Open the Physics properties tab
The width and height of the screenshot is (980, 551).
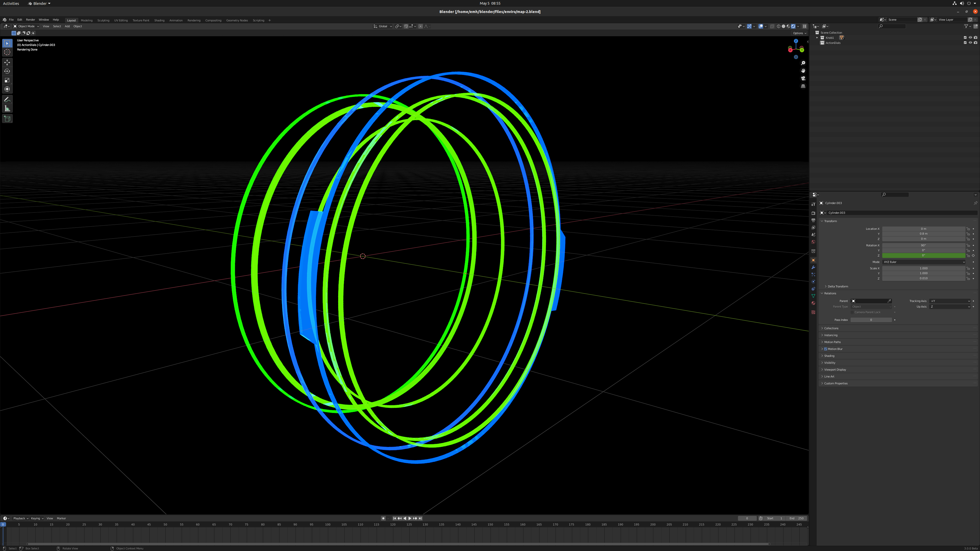tap(813, 282)
